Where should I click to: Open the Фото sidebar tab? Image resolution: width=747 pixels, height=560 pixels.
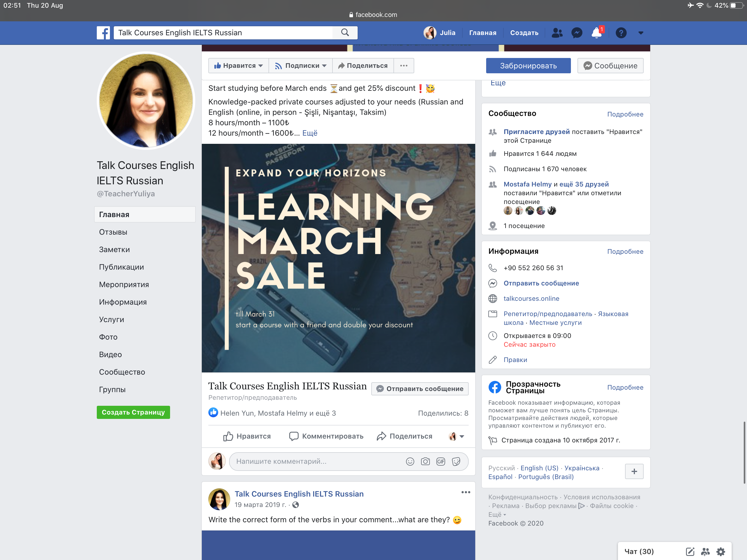108,337
